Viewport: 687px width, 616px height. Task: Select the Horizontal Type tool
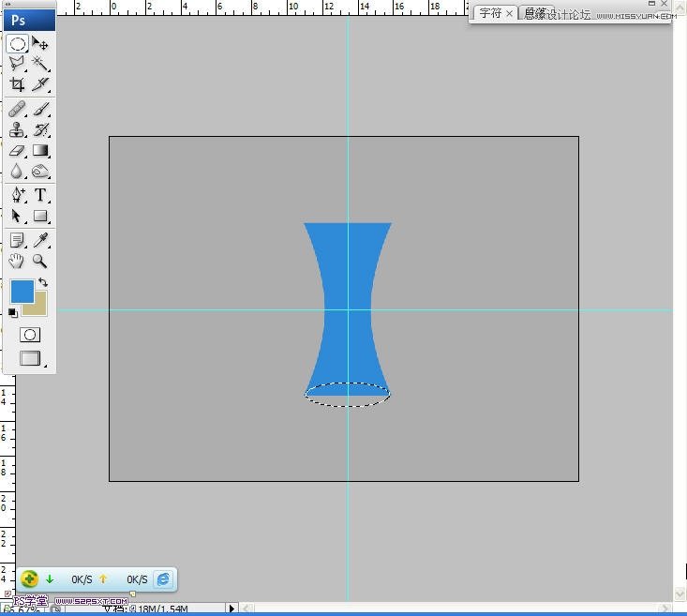click(x=40, y=195)
